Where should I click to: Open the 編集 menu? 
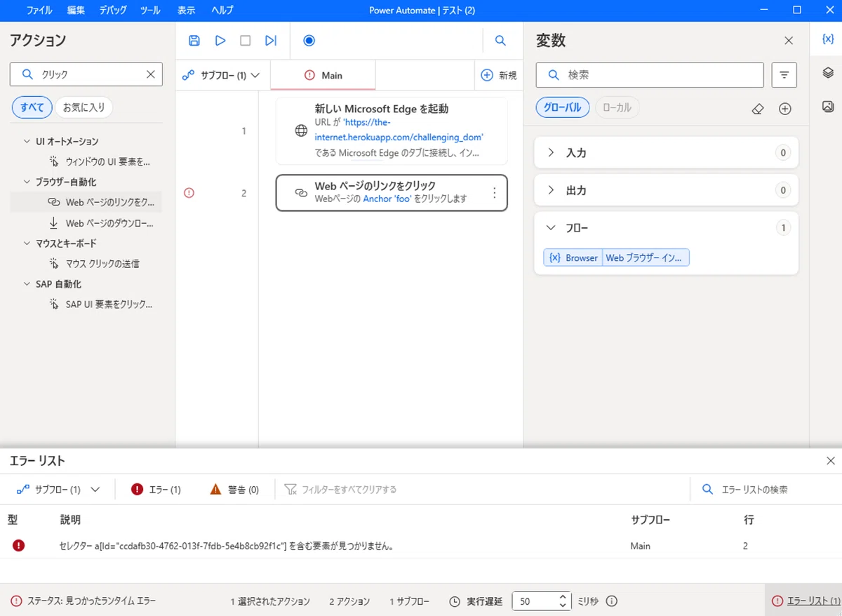tap(76, 10)
